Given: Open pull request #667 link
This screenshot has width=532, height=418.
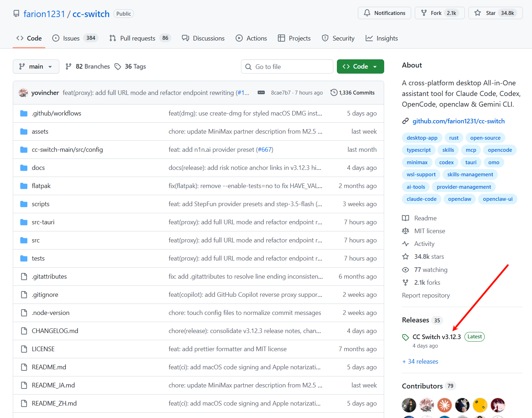Looking at the screenshot, I should tap(264, 150).
